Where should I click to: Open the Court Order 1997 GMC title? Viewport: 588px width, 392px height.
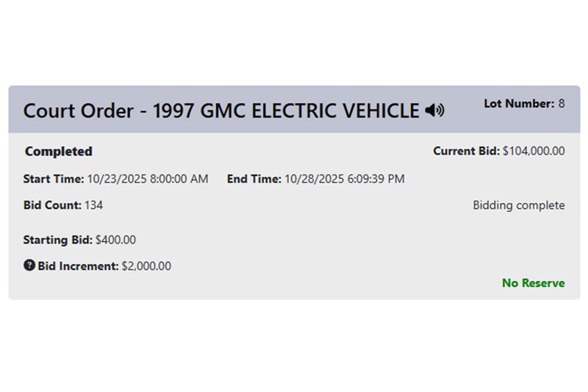[220, 110]
